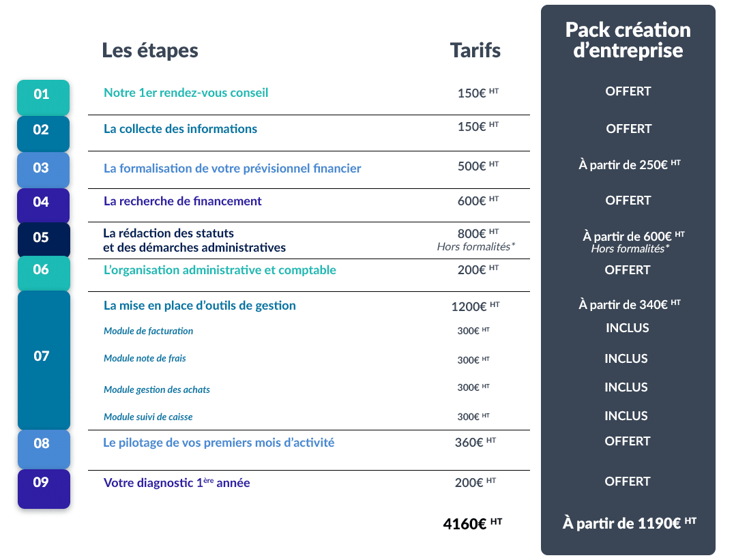734x560 pixels.
Task: Click 'Module gestion des achats' sub-item
Action: point(156,390)
